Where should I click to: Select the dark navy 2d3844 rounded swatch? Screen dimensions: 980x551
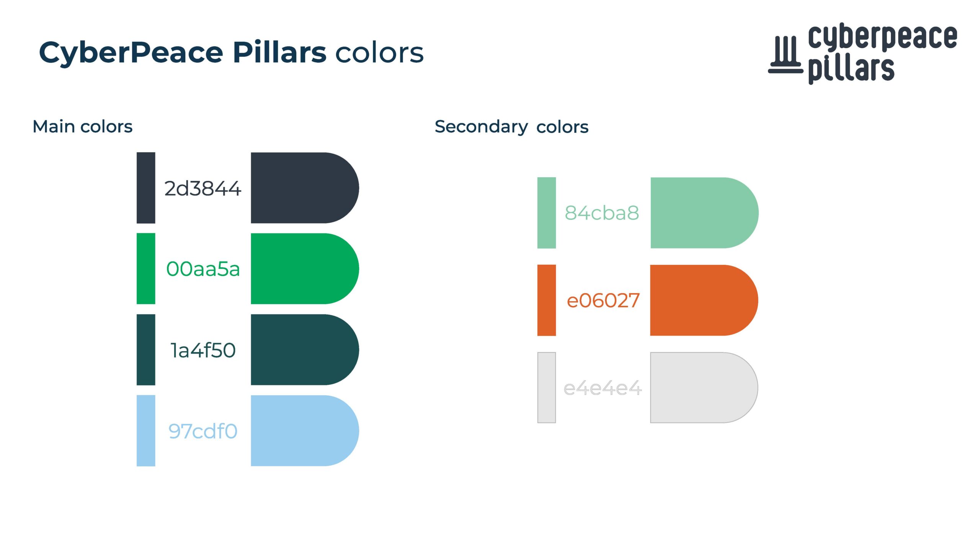(305, 188)
